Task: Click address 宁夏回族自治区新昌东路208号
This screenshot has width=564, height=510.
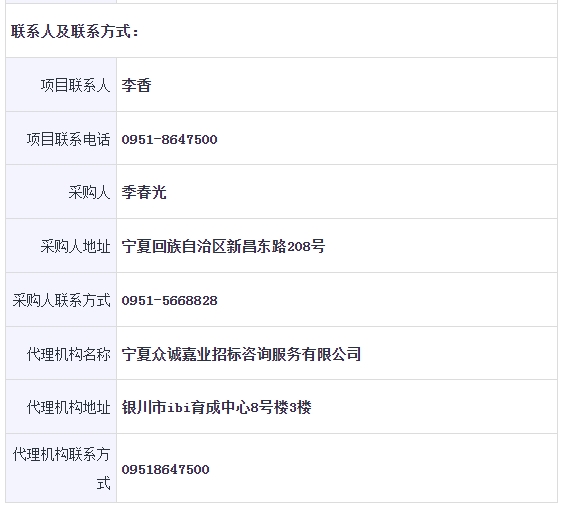Action: pyautogui.click(x=223, y=246)
